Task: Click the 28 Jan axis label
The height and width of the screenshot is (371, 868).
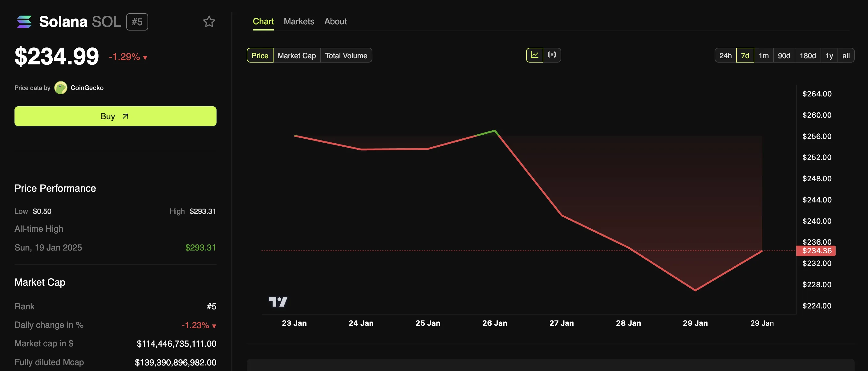Action: click(628, 323)
